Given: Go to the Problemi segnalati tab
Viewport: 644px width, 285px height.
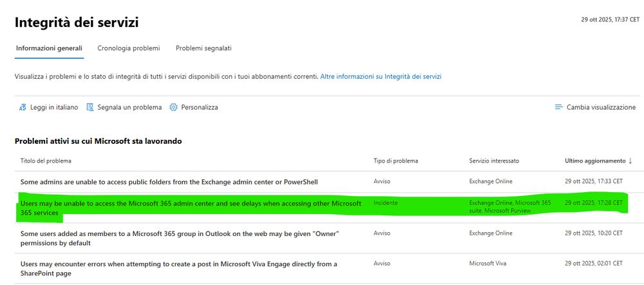Looking at the screenshot, I should pyautogui.click(x=204, y=48).
